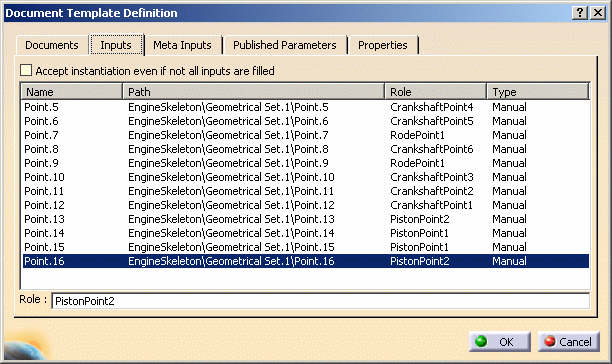The height and width of the screenshot is (364, 612).
Task: Click the CrankshaftPoint3 role cell
Action: [432, 177]
